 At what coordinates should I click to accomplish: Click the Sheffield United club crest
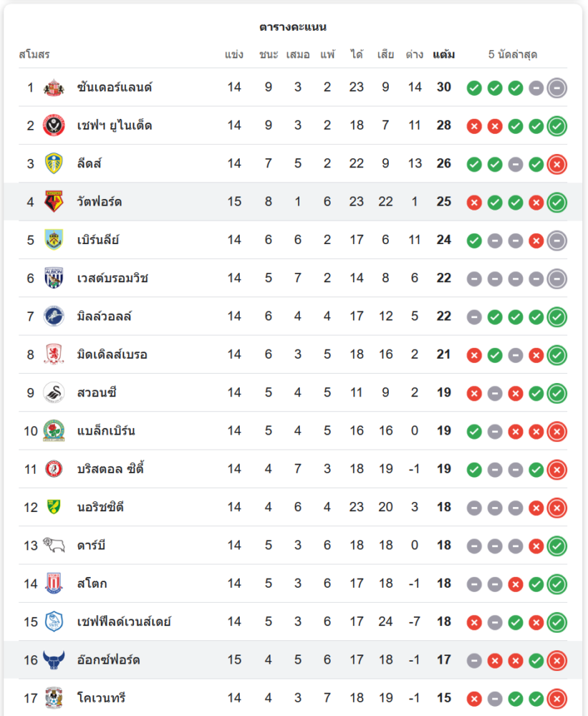pos(54,126)
